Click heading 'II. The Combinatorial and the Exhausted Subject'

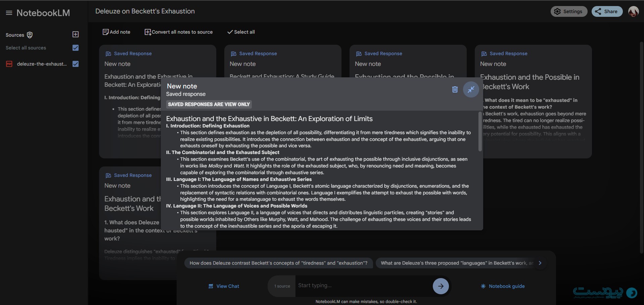223,152
